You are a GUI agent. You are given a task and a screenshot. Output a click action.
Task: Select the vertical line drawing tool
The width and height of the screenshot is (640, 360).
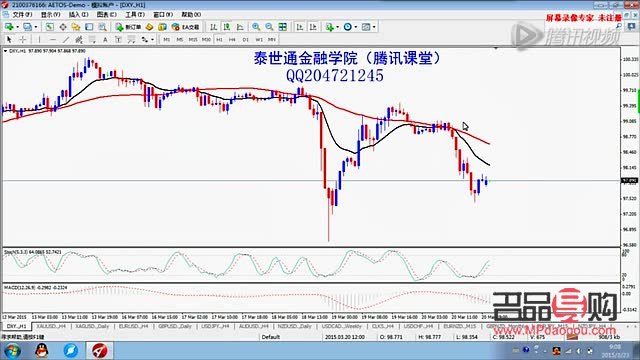coord(39,40)
